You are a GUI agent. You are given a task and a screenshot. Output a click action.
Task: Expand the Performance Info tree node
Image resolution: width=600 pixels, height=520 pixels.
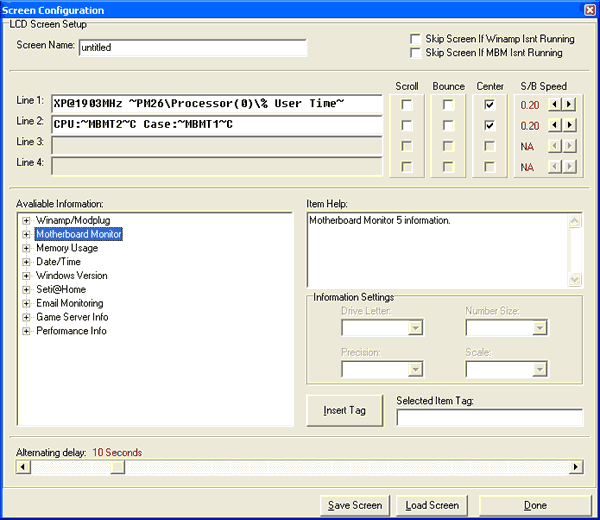26,331
